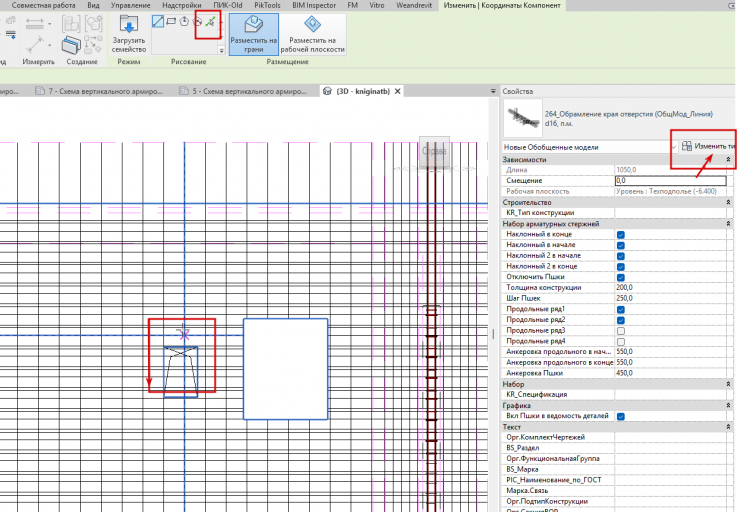Screen dimensions: 737x512
Task: Open the Вид ribbon tab
Action: [x=93, y=5]
